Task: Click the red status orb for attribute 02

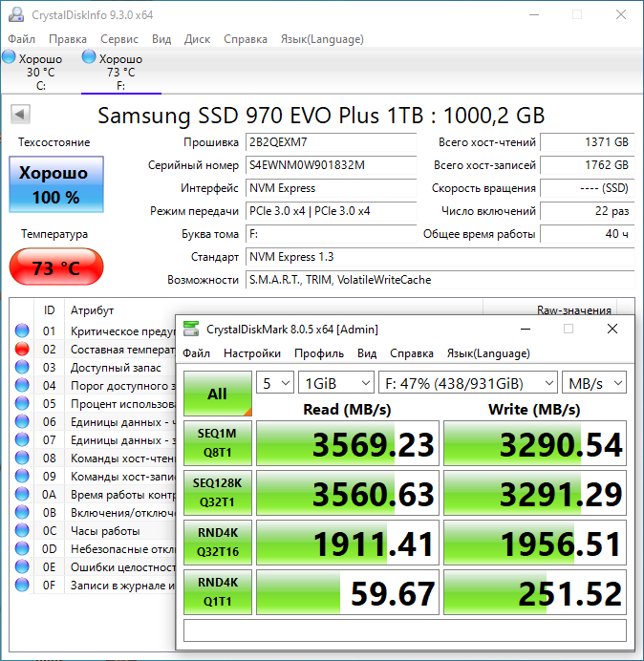Action: click(x=22, y=349)
